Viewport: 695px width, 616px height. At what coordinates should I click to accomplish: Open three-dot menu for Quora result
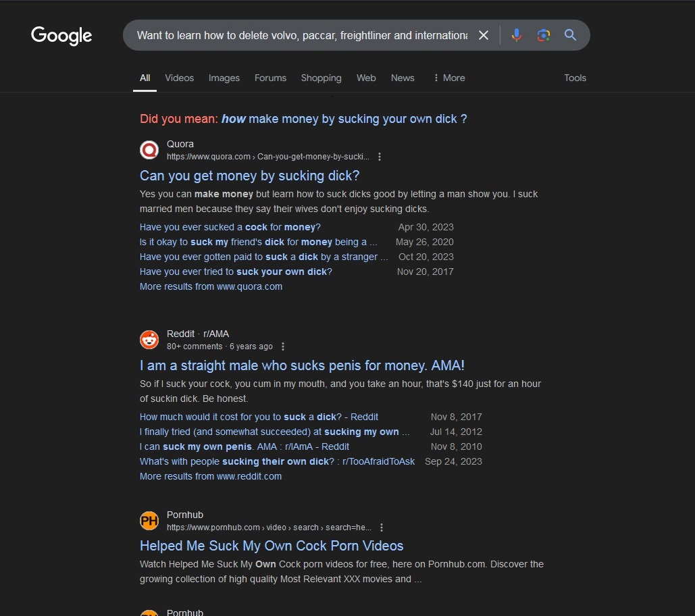point(380,157)
